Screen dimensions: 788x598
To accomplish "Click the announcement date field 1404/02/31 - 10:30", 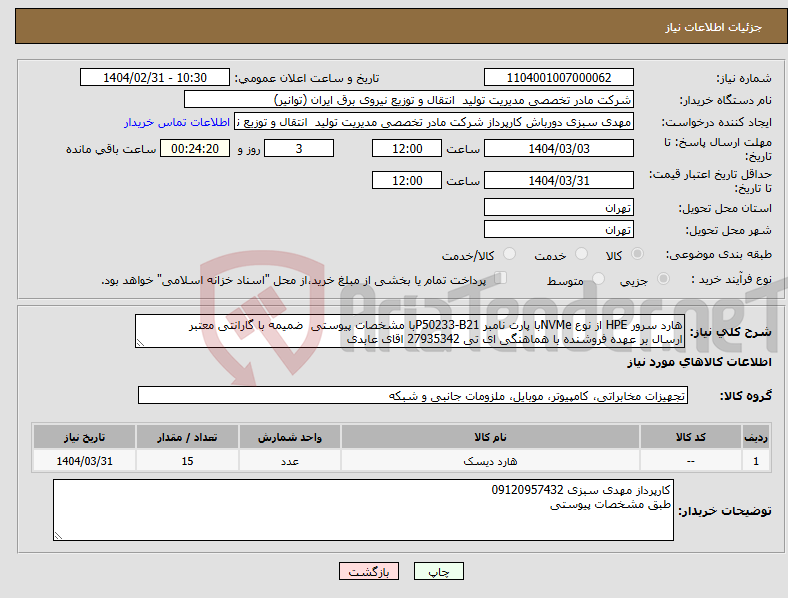I will click(155, 77).
